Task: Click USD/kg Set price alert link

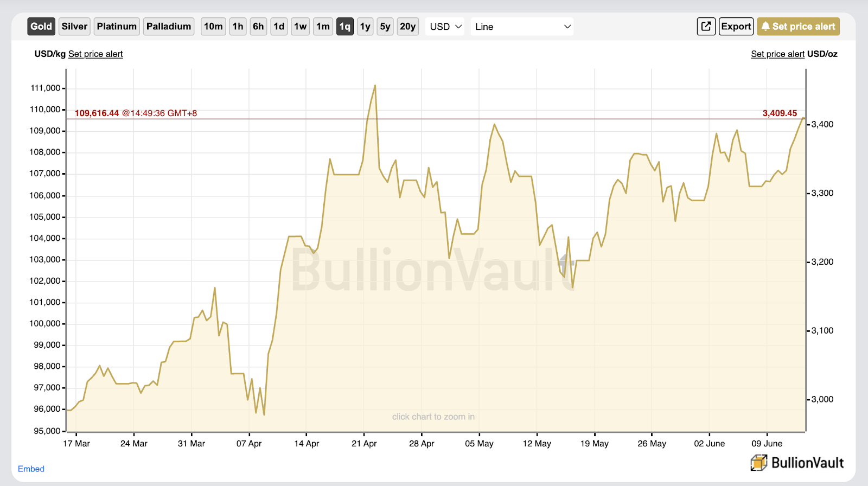Action: click(95, 54)
